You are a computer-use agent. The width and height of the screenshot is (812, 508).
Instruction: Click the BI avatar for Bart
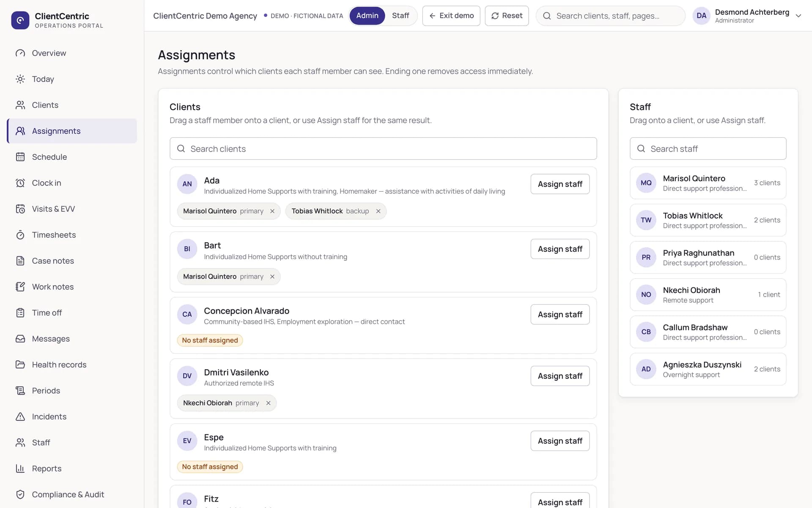point(187,249)
